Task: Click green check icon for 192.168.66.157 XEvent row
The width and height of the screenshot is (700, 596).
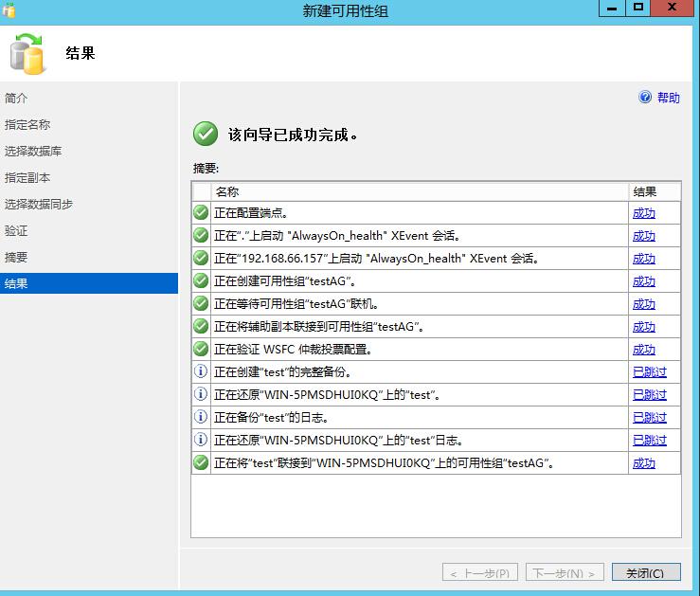Action: tap(201, 258)
